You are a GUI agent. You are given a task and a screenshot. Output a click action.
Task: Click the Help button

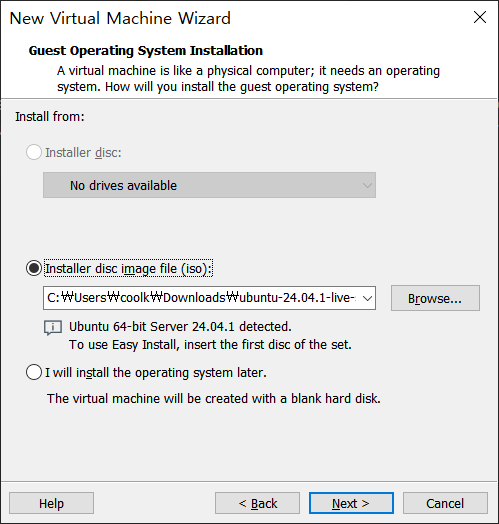point(51,503)
